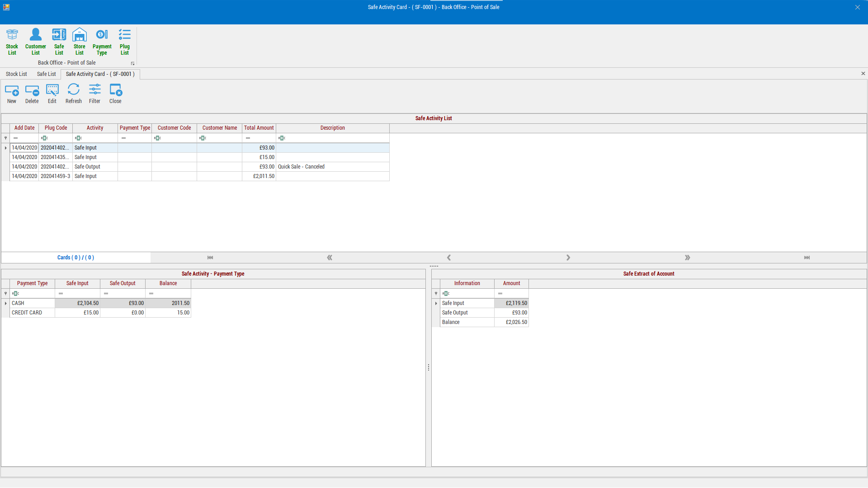Click the Edit toolbar icon
Image resolution: width=868 pixels, height=488 pixels.
[52, 94]
